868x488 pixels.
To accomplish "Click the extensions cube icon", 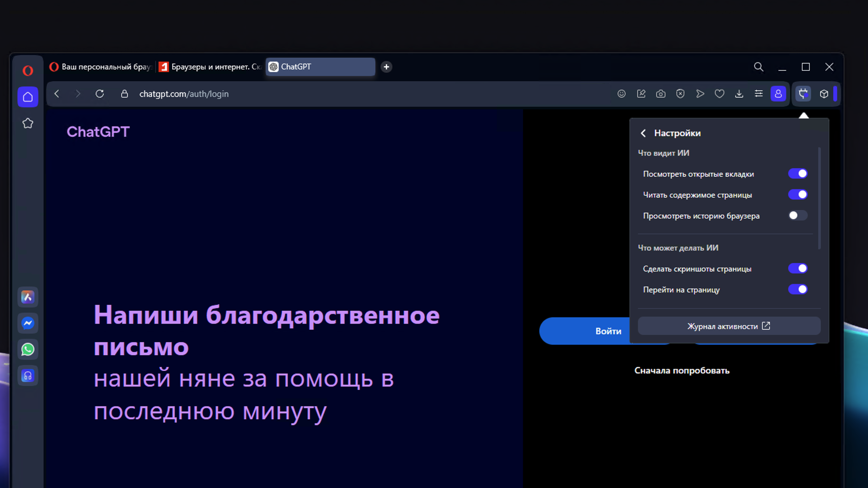I will 824,94.
